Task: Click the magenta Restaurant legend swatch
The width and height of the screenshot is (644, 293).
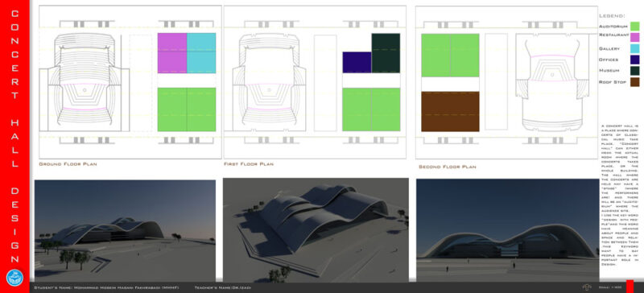Action: coord(635,37)
